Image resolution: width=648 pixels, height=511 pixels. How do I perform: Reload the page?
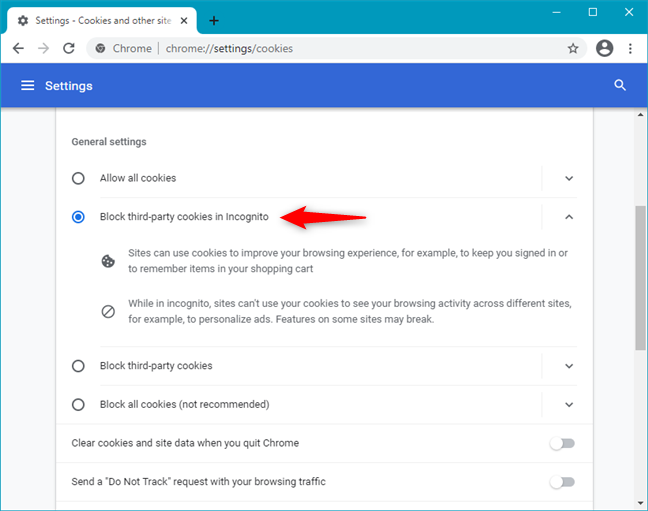[69, 48]
